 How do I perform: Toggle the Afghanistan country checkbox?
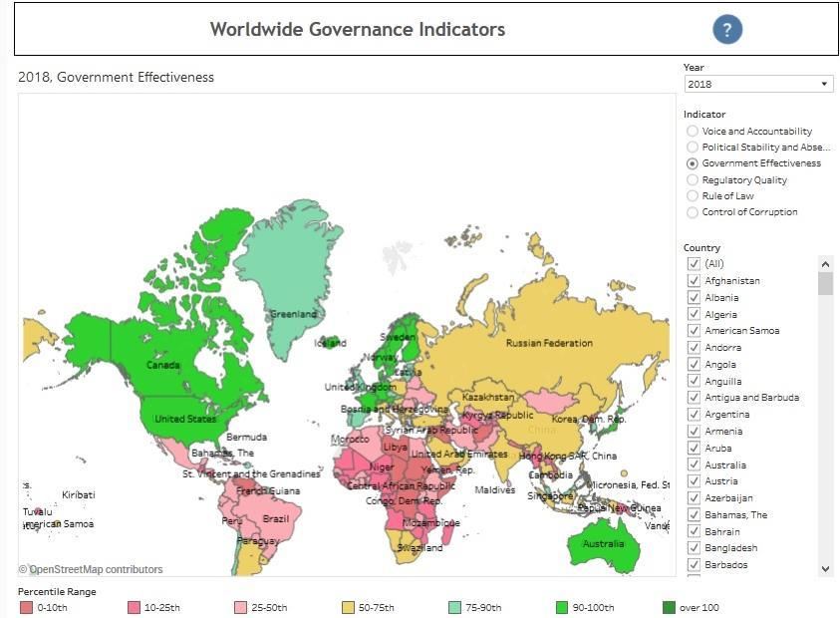tap(694, 281)
